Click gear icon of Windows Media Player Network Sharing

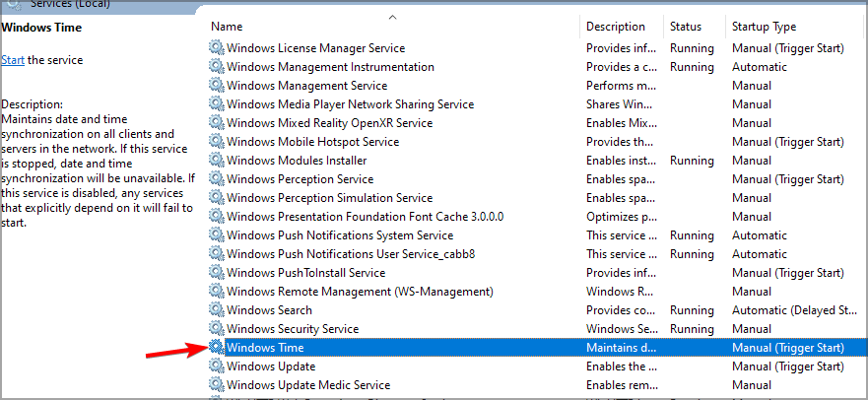pos(216,104)
